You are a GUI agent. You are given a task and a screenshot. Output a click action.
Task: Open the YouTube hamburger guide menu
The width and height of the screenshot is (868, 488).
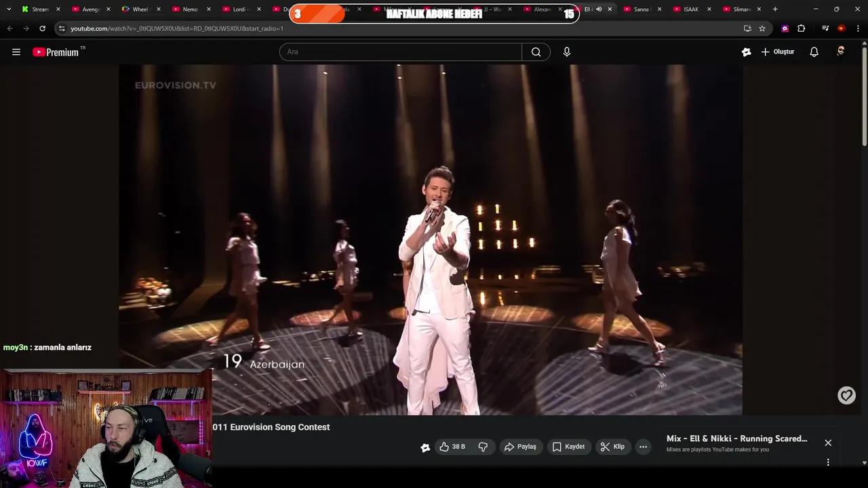16,52
